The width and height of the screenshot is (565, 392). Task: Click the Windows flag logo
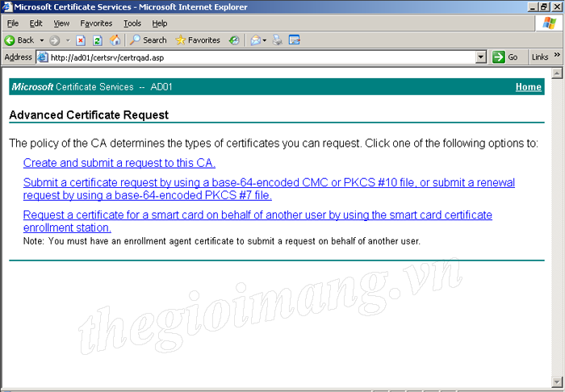(x=549, y=23)
